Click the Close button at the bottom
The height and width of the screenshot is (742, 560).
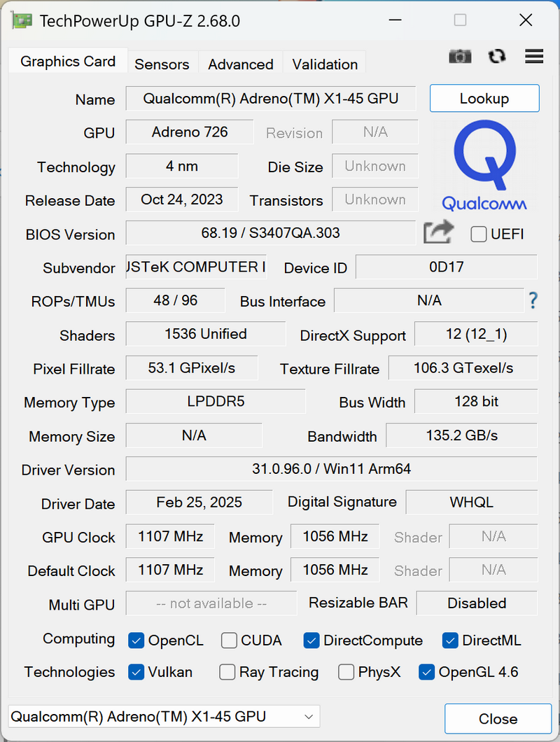(x=498, y=719)
